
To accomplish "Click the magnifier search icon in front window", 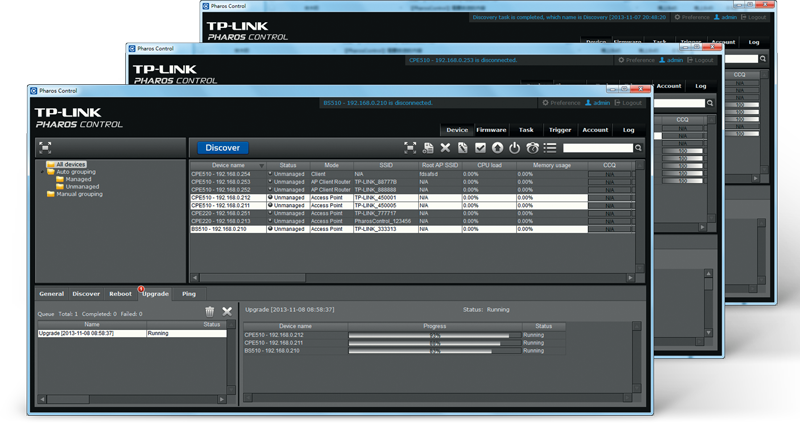I will click(638, 148).
